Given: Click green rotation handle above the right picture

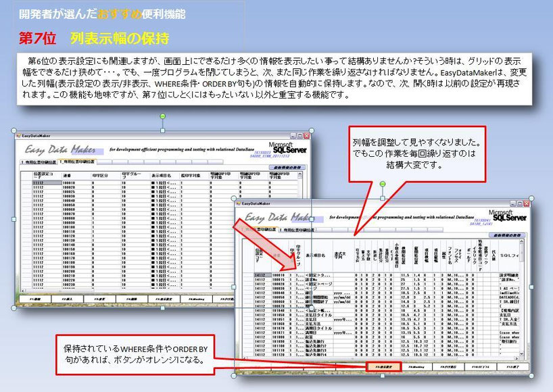Looking at the screenshot, I should tap(383, 184).
